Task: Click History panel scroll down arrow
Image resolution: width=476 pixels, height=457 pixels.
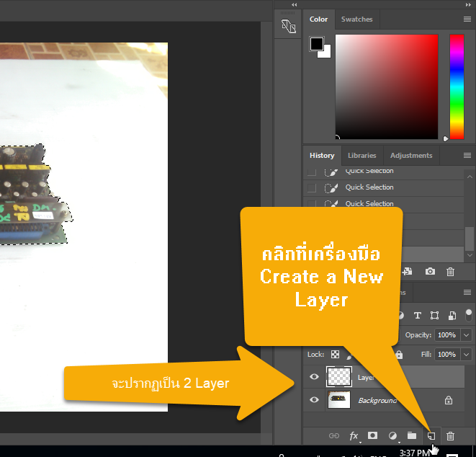Action: coord(470,255)
